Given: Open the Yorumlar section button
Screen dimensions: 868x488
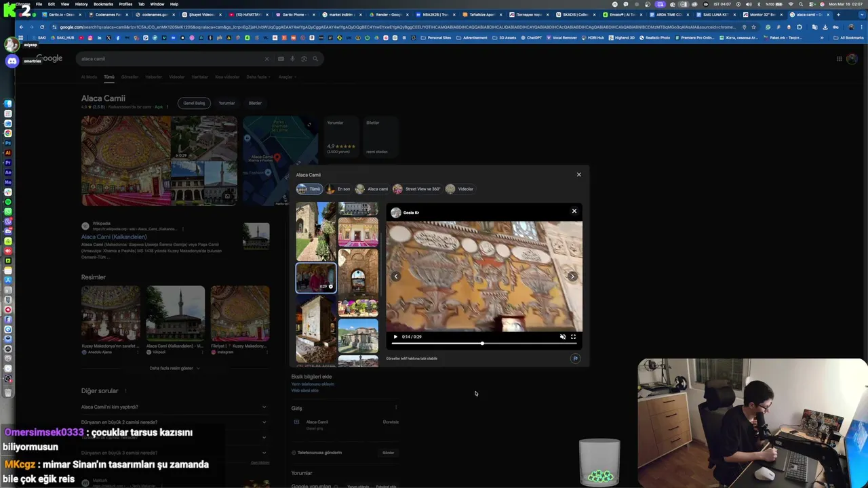Looking at the screenshot, I should (x=226, y=103).
